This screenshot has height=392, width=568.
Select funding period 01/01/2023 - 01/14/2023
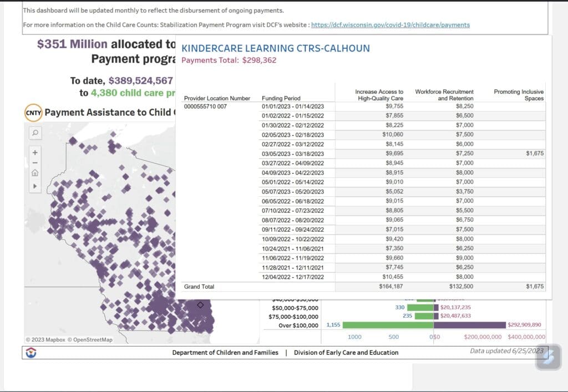(293, 106)
